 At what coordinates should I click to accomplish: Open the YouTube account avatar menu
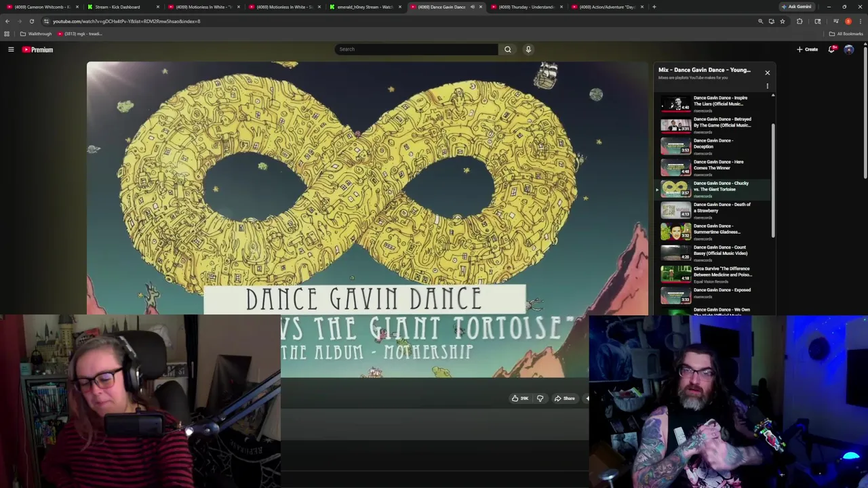coord(848,49)
